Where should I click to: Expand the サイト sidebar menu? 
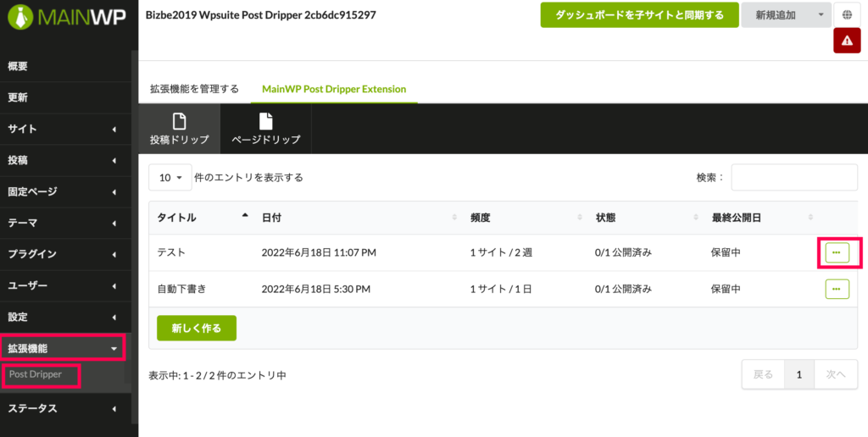pos(65,129)
